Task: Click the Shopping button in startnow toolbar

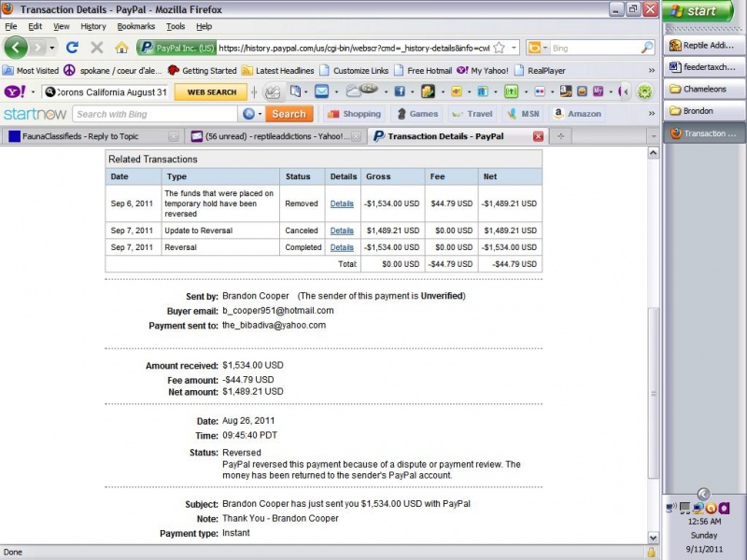Action: coord(354,114)
